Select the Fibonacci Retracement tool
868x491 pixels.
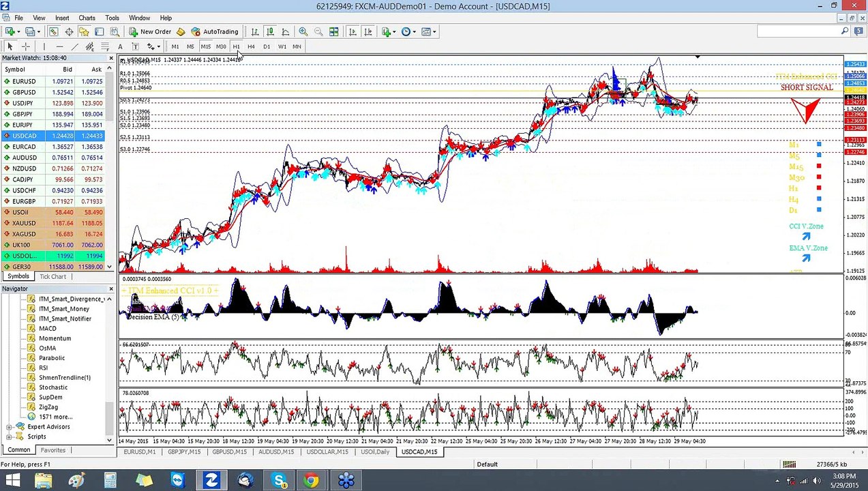click(105, 46)
